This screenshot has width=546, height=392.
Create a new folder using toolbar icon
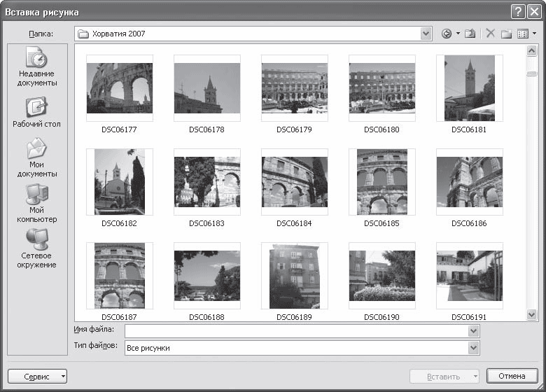coord(506,34)
